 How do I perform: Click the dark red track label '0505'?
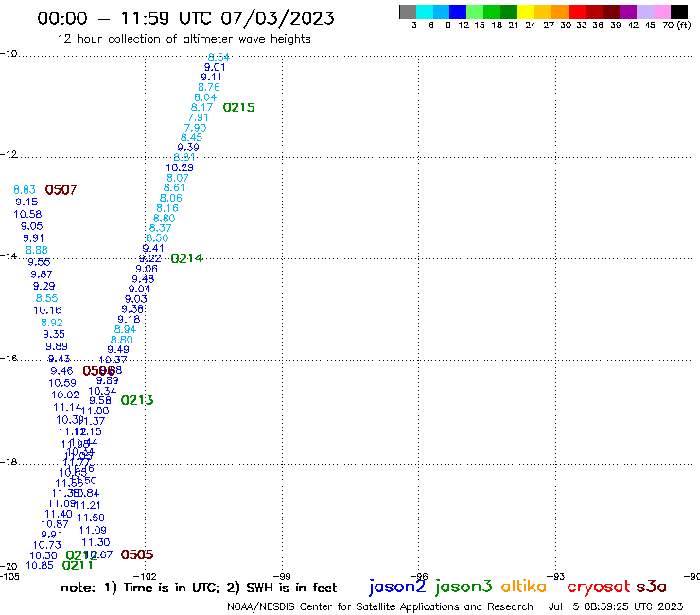click(x=137, y=554)
